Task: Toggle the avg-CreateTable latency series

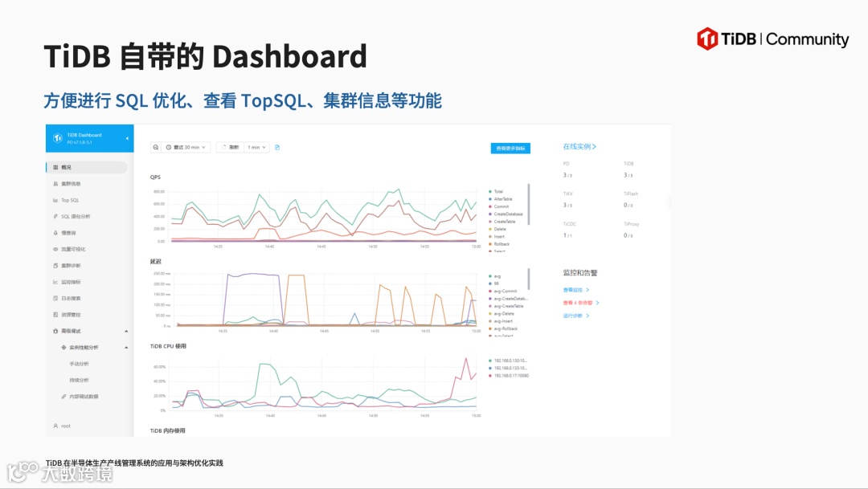Action: point(506,306)
